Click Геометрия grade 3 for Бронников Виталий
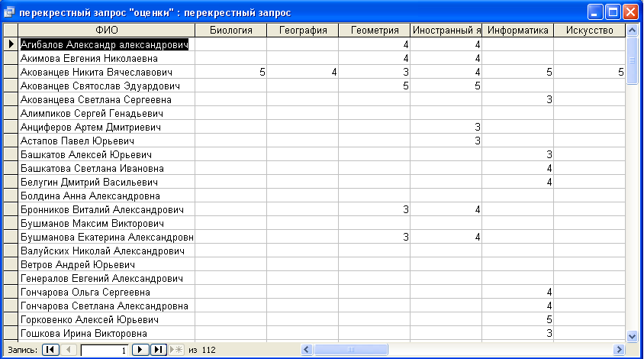 374,209
